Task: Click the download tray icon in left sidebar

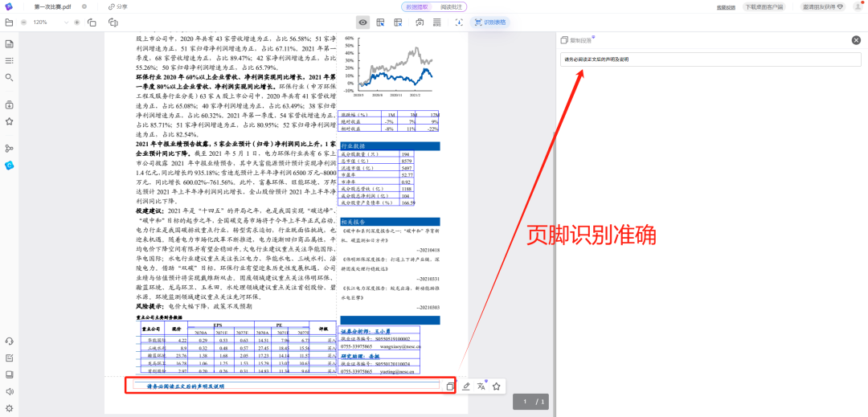Action: (x=9, y=104)
